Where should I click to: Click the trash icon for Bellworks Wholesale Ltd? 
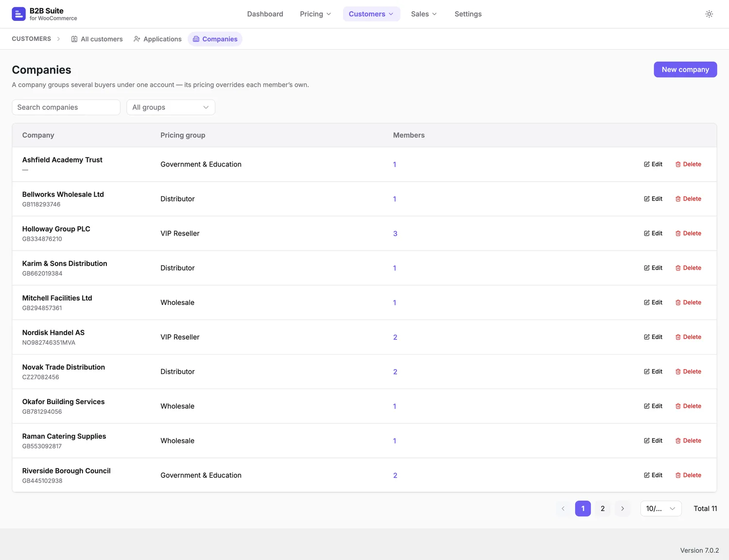coord(678,199)
